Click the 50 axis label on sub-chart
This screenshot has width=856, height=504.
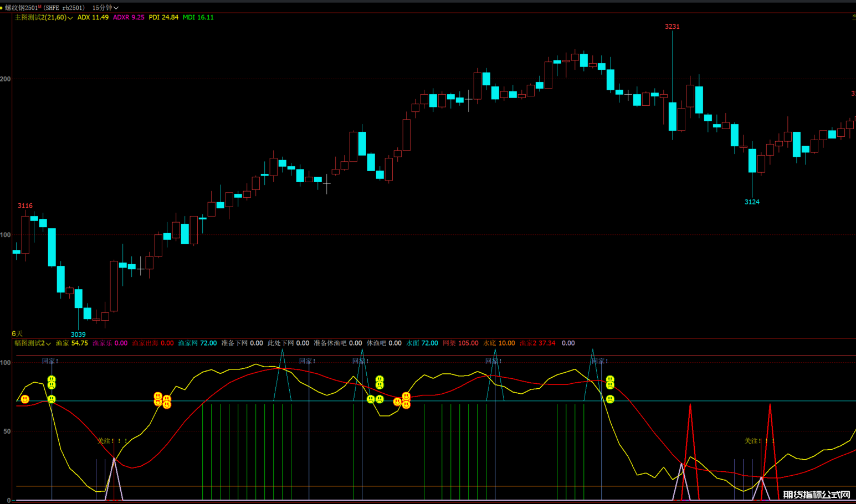pos(7,431)
